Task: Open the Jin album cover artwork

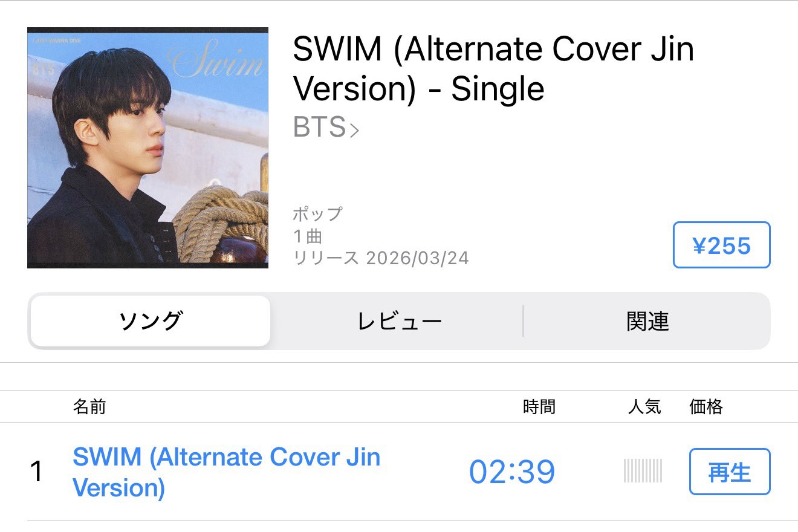Action: [148, 148]
